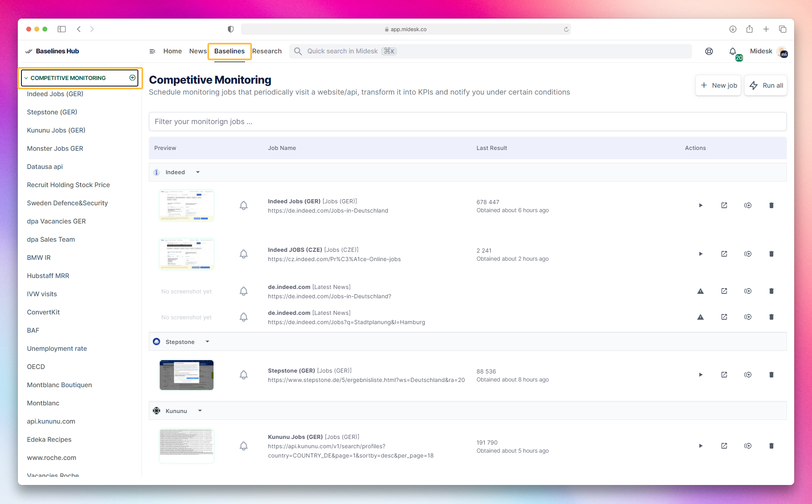Run the Stepstone (GER) job
This screenshot has width=812, height=504.
701,375
